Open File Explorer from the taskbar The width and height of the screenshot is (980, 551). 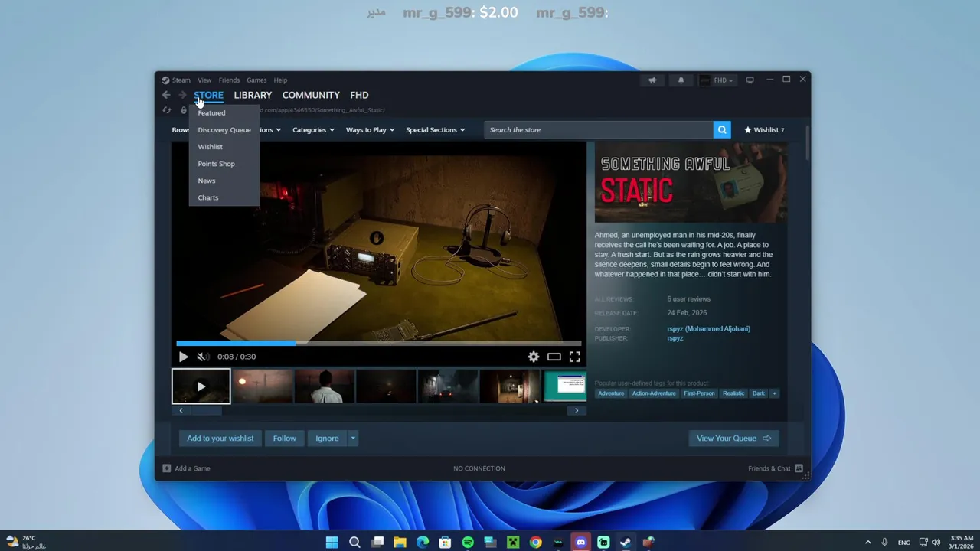click(x=400, y=542)
